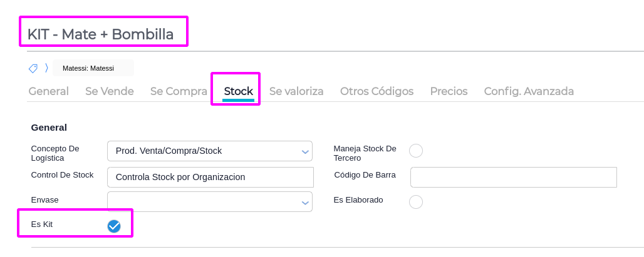The height and width of the screenshot is (257, 644).
Task: Click the General section heading
Action: (x=49, y=128)
